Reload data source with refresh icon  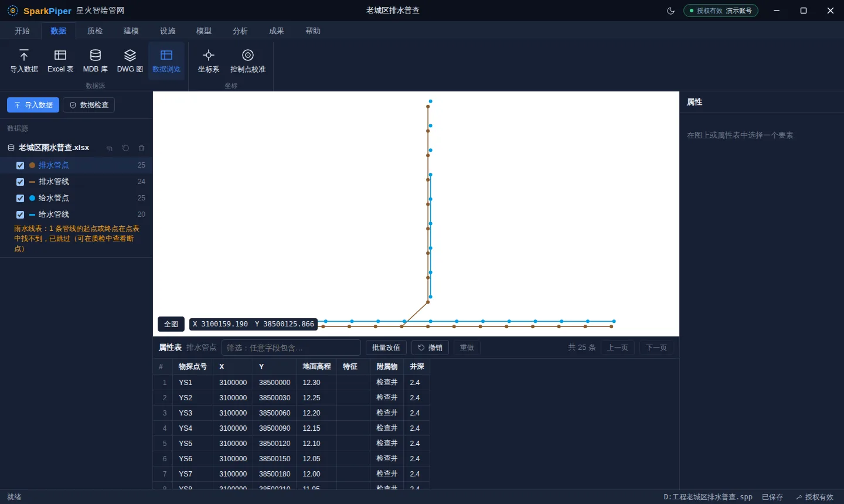(125, 148)
